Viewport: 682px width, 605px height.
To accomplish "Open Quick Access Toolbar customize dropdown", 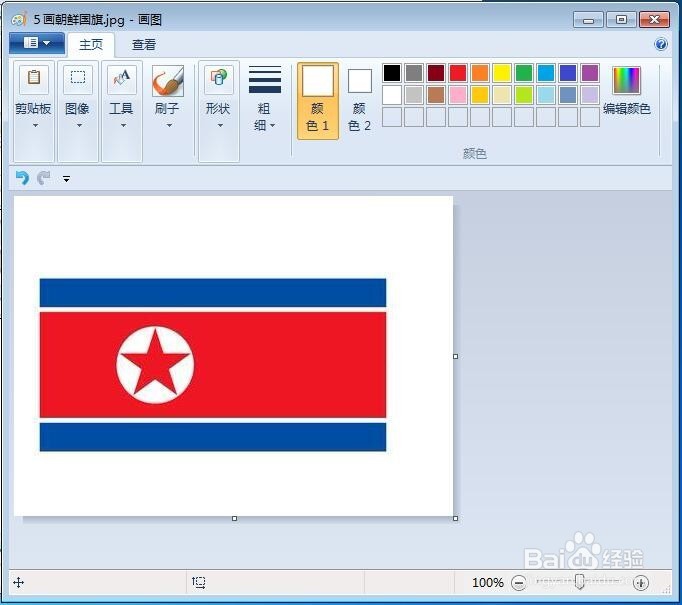I will (66, 179).
